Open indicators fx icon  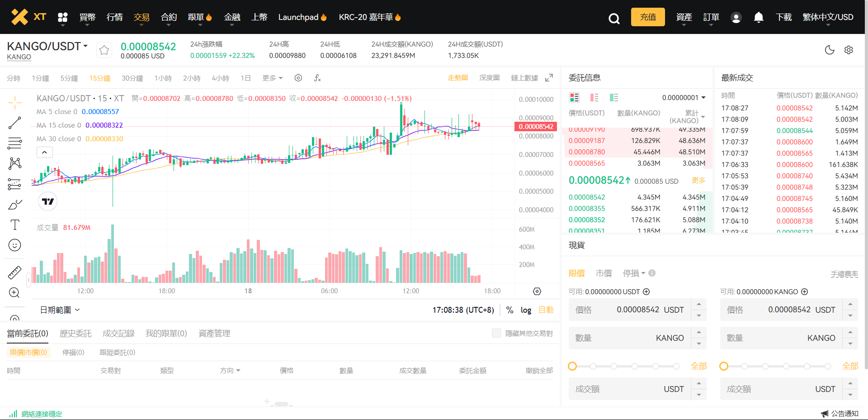[x=317, y=78]
